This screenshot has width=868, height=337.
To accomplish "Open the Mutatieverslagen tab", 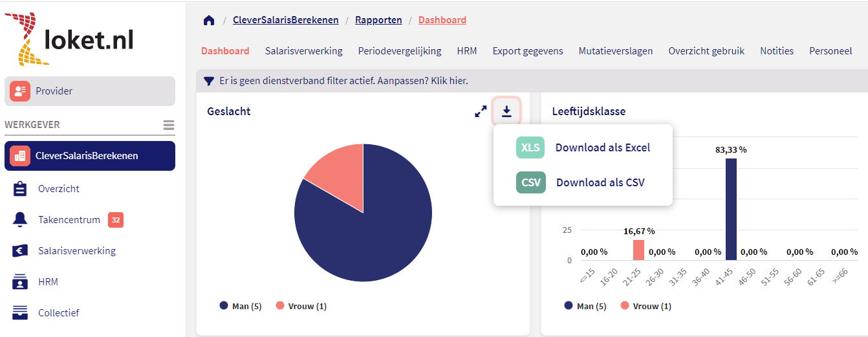I will [x=616, y=51].
